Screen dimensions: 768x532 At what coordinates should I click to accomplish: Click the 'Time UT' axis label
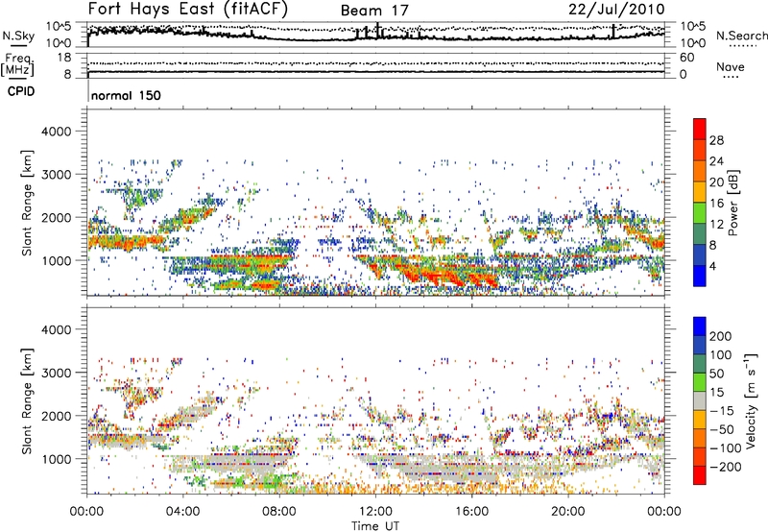pyautogui.click(x=375, y=525)
